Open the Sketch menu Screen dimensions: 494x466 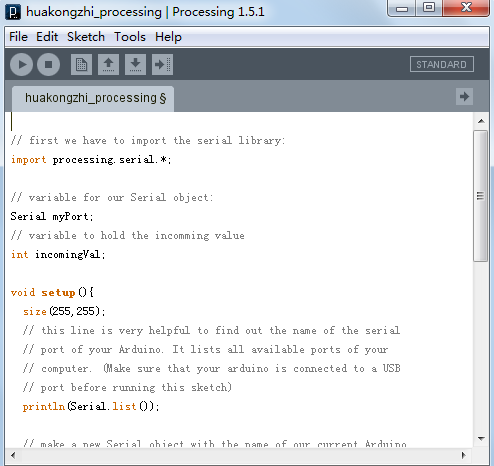click(x=86, y=37)
